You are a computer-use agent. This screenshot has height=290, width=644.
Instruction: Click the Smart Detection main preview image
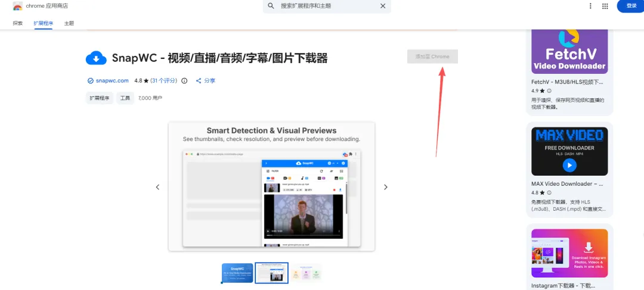click(271, 186)
